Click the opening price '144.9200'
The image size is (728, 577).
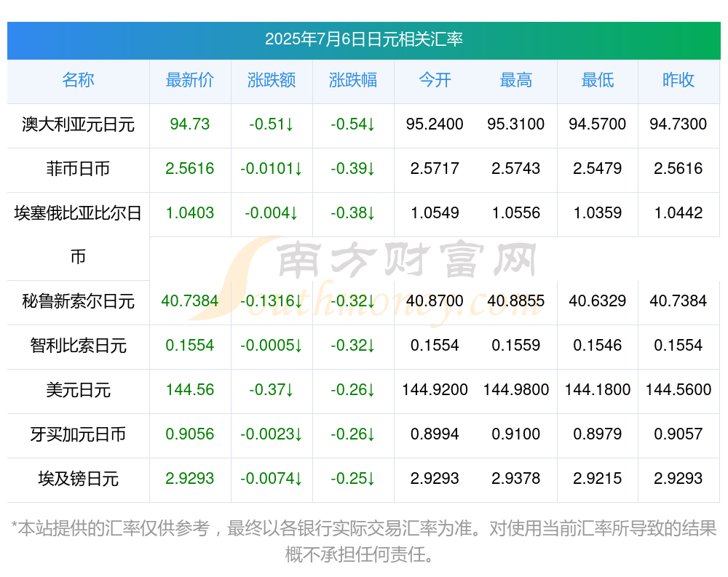pos(435,389)
